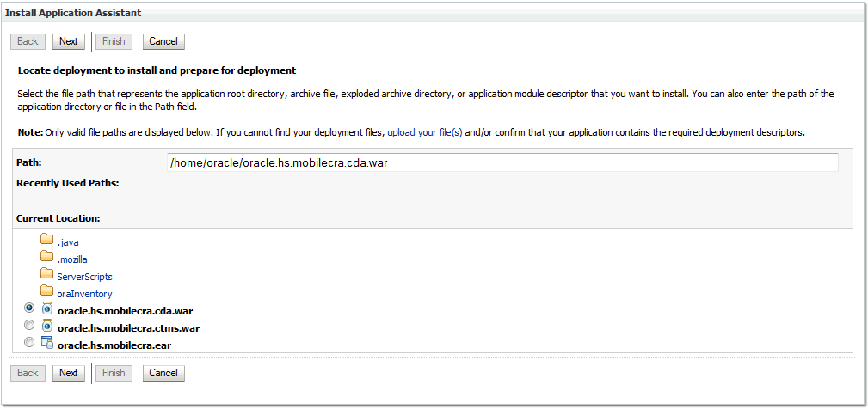Select the oracle.hs.mobilecra.ctms.war radio button
Viewport: 868px width, 409px height.
(29, 325)
